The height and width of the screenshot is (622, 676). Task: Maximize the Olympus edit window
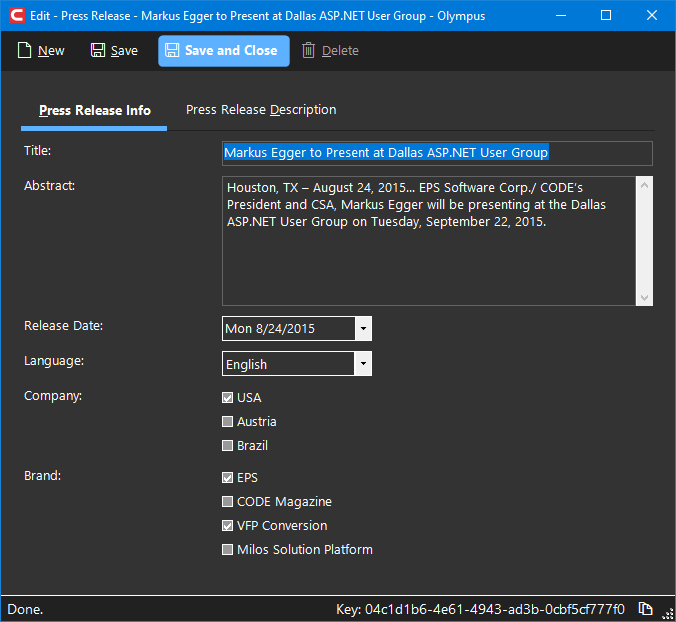pos(606,16)
